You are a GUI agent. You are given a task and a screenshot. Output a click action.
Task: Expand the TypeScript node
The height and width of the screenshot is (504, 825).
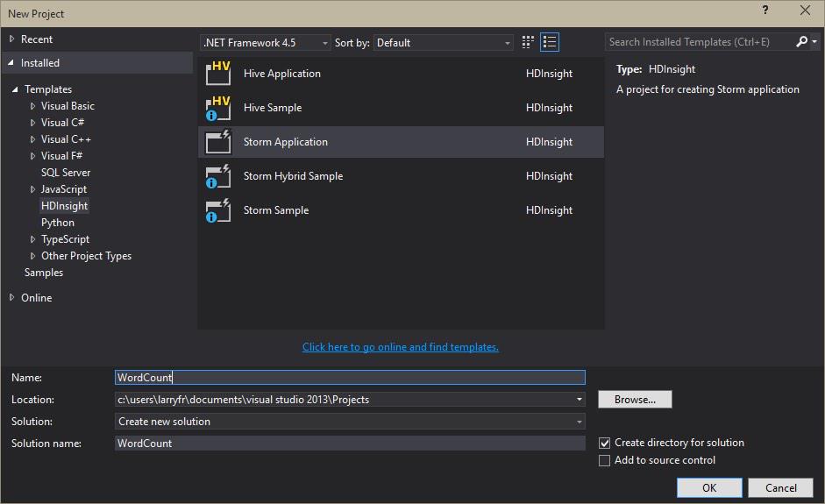point(32,239)
